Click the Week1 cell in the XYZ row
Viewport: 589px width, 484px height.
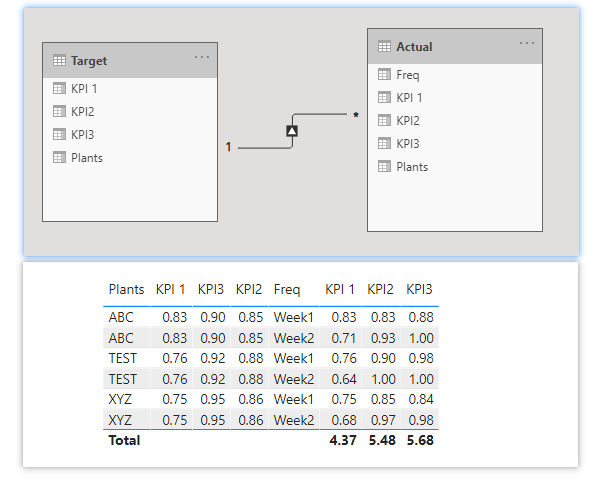(x=293, y=399)
